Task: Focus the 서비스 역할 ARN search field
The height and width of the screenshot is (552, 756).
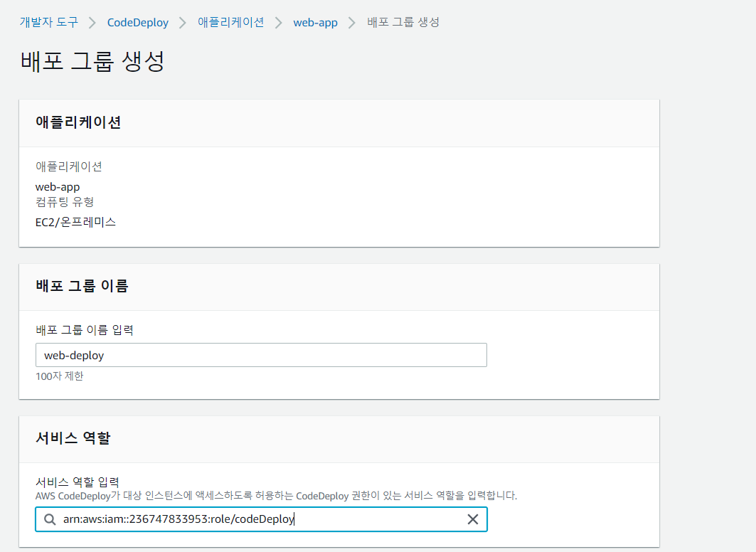Action: pos(261,519)
